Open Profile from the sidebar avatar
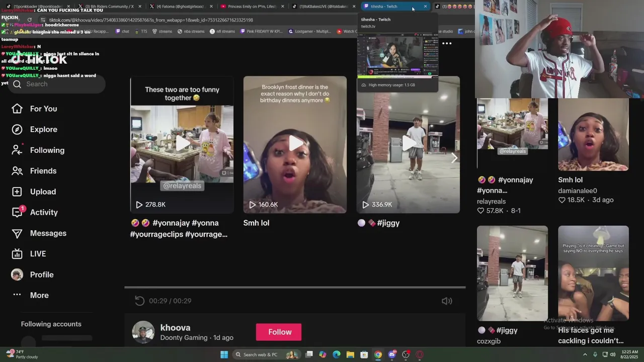This screenshot has width=644, height=362. [17, 275]
